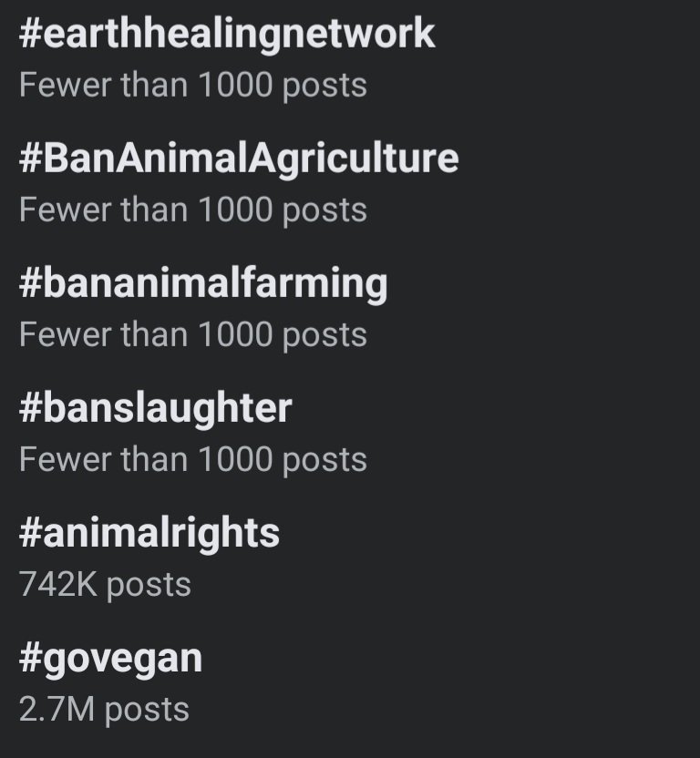Click the "742K posts" label

pyautogui.click(x=105, y=584)
